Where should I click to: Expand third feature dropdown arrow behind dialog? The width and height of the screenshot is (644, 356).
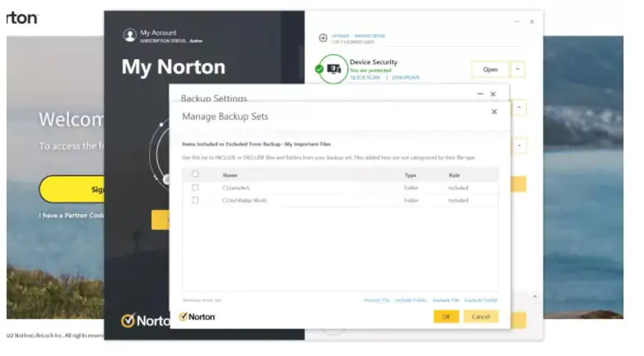(519, 145)
